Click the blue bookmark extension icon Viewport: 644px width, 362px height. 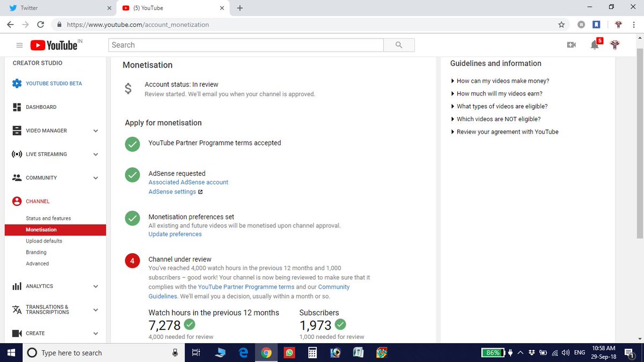pyautogui.click(x=596, y=24)
